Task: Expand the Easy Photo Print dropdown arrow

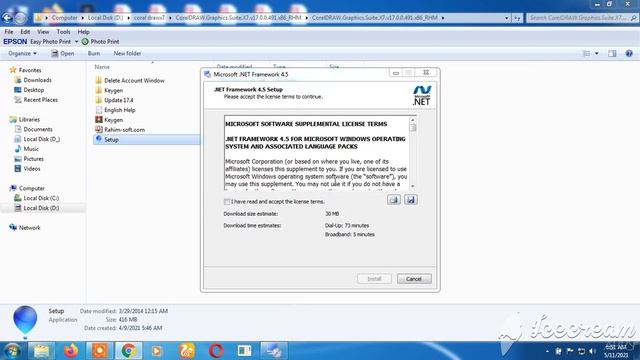Action: click(76, 42)
